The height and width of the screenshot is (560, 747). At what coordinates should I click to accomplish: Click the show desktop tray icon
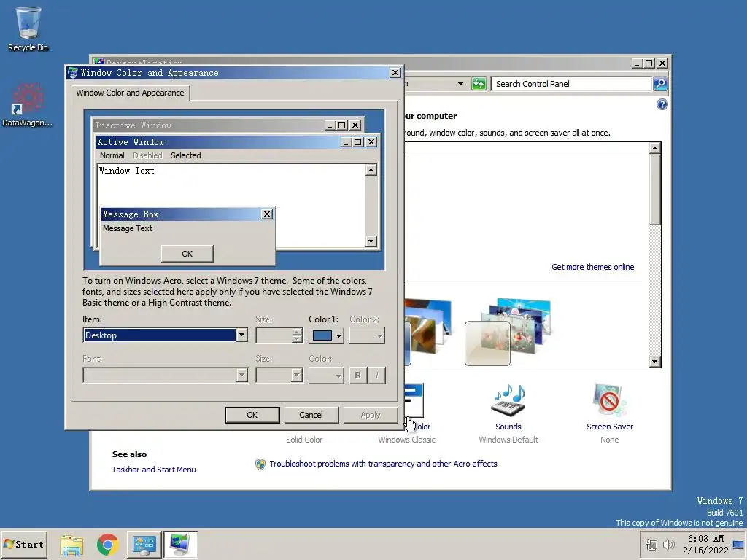click(739, 544)
